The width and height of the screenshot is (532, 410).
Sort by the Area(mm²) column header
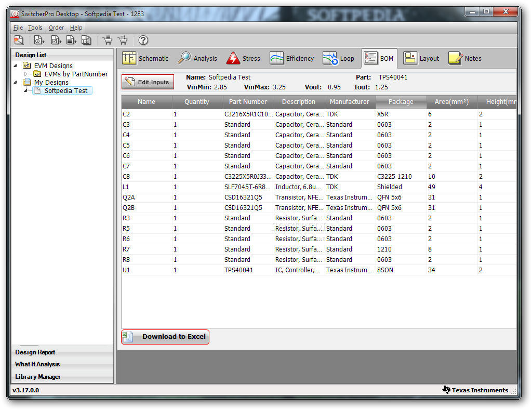point(452,101)
